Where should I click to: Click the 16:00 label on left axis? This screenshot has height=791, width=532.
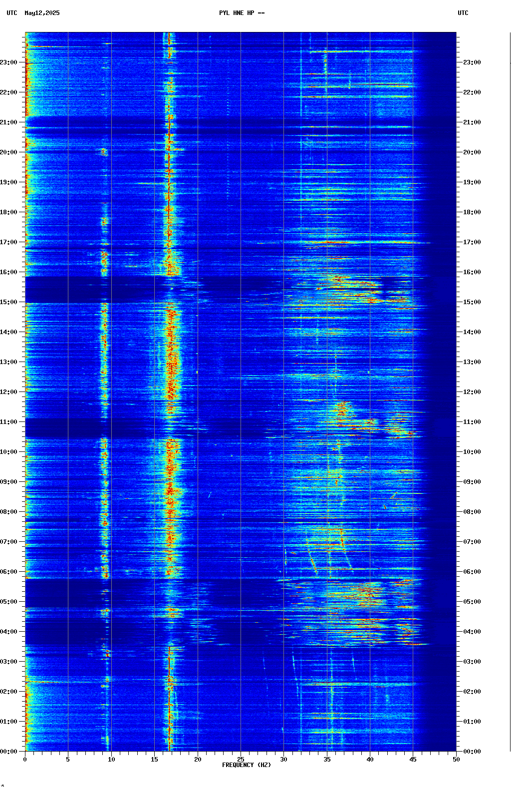(x=8, y=272)
